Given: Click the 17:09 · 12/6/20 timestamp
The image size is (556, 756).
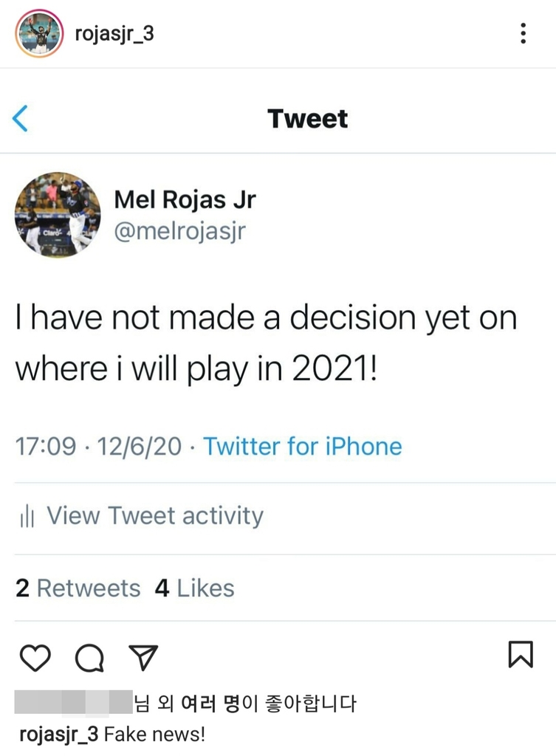Looking at the screenshot, I should 98,447.
